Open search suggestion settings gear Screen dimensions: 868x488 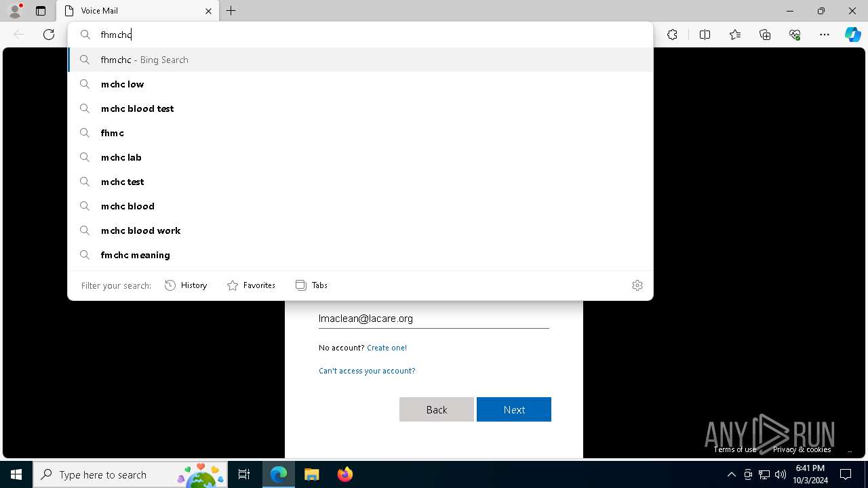[637, 285]
